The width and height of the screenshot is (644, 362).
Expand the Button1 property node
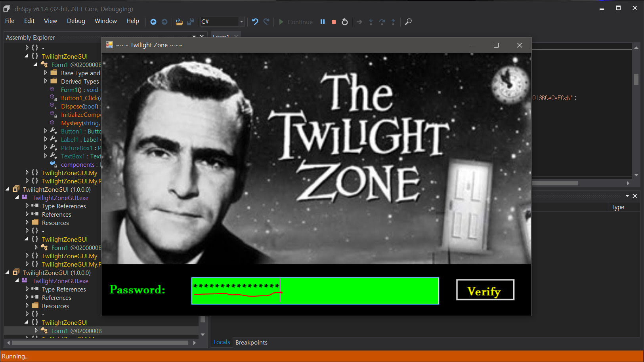point(46,131)
